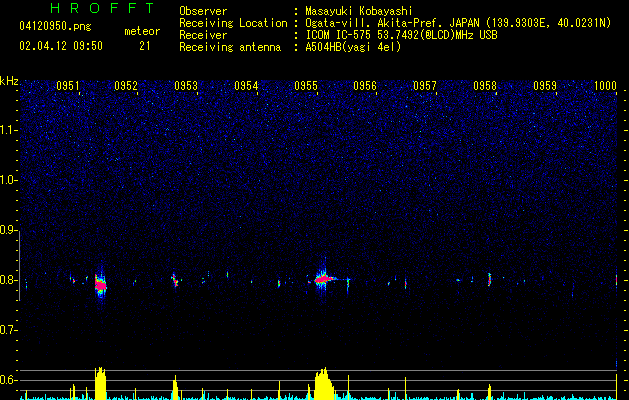Click the 0957 time marker
This screenshot has height=400, width=629.
tap(425, 86)
